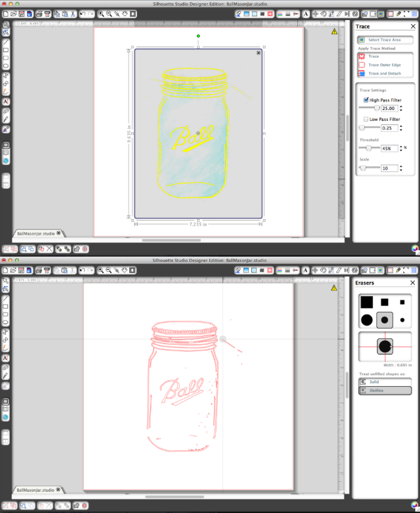
Task: Click Rotate icon in top window toolbar
Action: point(323,14)
